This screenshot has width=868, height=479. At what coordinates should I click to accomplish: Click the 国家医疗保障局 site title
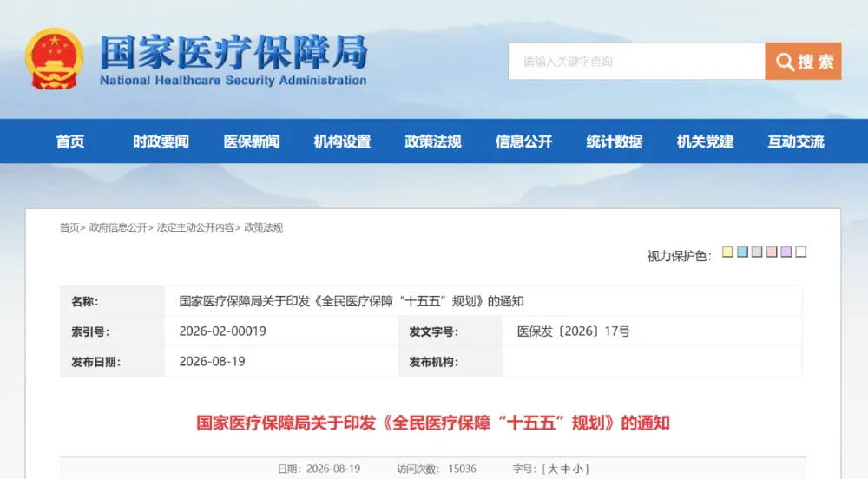pos(233,53)
